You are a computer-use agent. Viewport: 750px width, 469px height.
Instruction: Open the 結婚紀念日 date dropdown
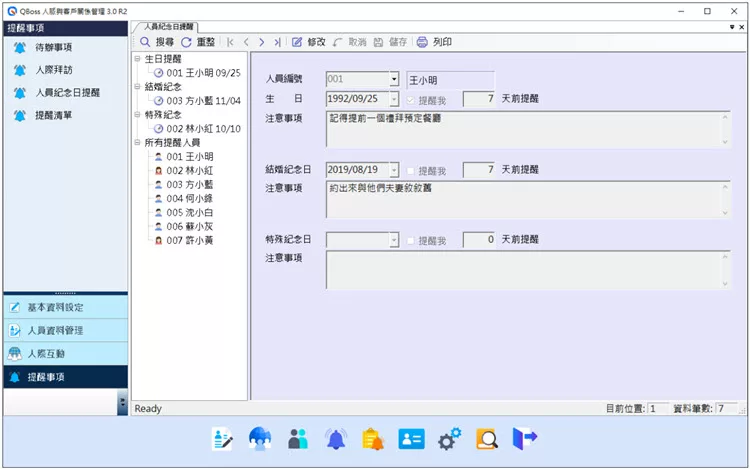point(394,170)
